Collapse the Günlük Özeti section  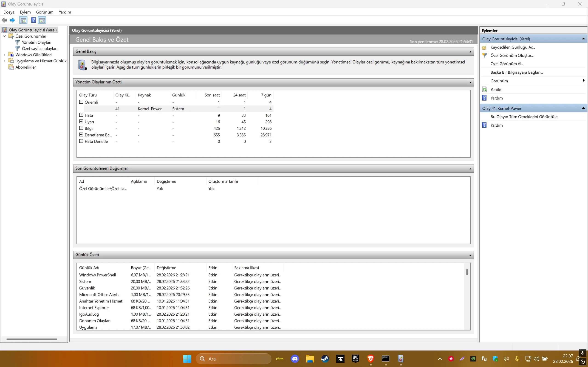(x=470, y=255)
